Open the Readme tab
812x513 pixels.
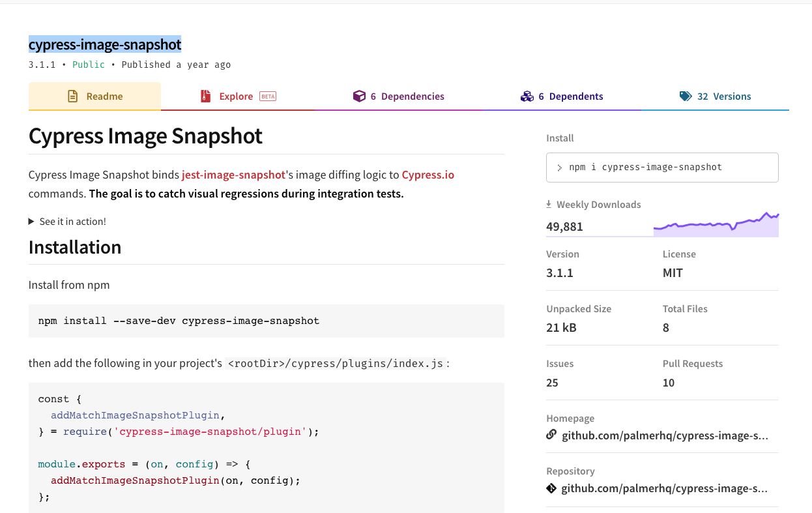pos(94,96)
